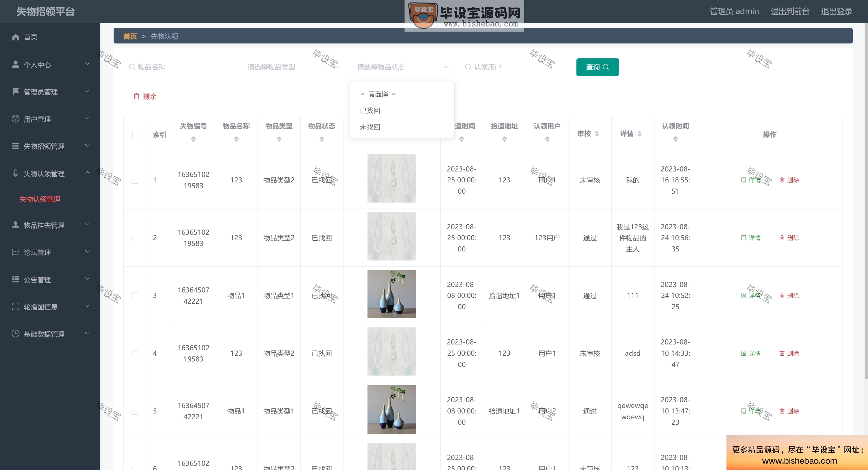Sort by 拾遗时间 column arrows

coord(462,139)
